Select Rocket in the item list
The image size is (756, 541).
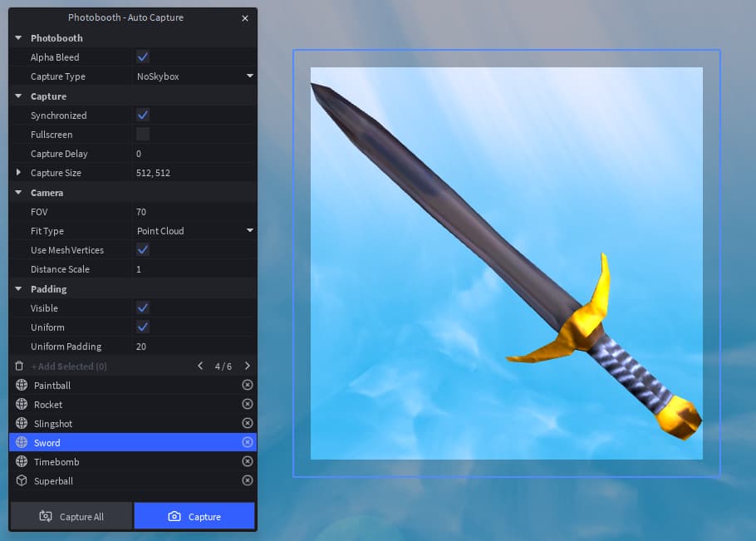[x=133, y=404]
